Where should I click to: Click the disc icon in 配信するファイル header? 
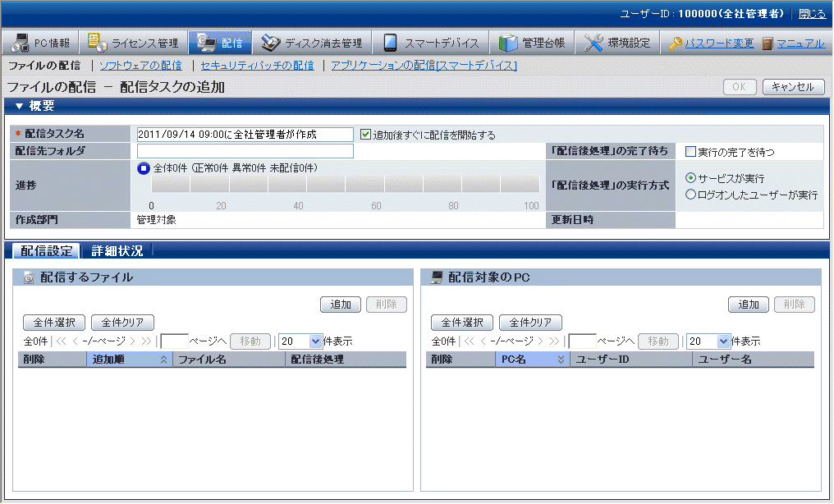point(29,277)
